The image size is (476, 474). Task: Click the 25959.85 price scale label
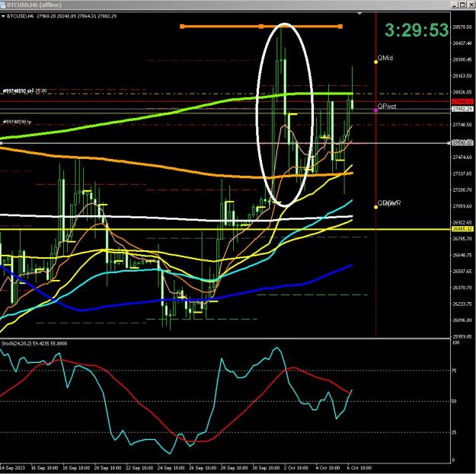[462, 336]
